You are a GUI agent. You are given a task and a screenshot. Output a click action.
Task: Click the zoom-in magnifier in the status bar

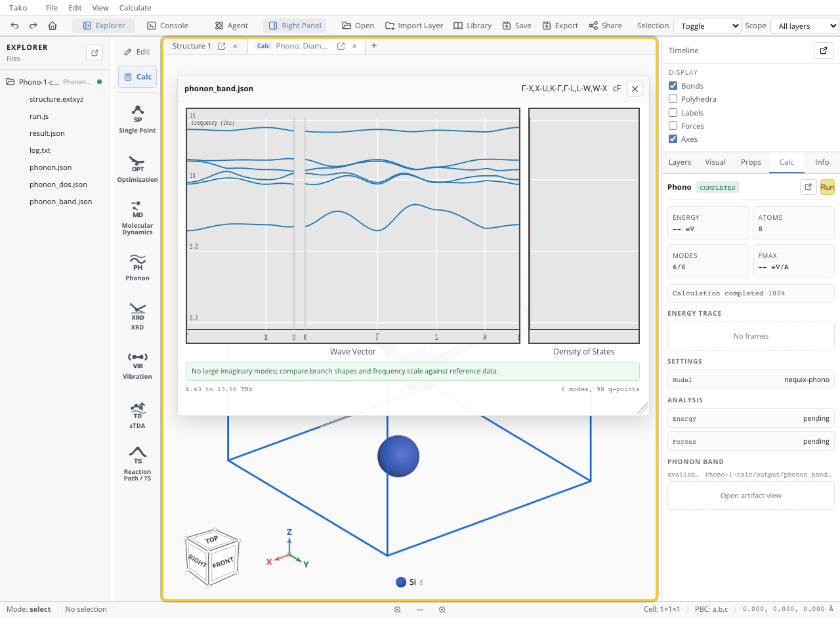point(442,609)
